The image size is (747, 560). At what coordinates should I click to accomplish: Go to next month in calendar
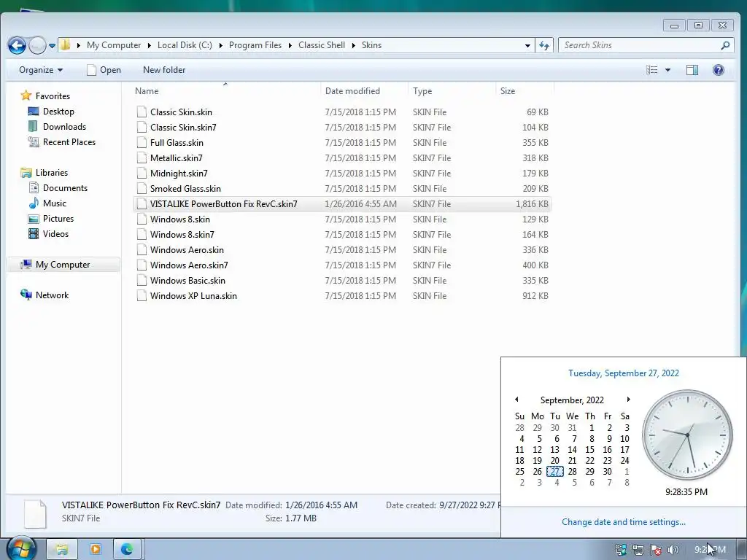(628, 400)
